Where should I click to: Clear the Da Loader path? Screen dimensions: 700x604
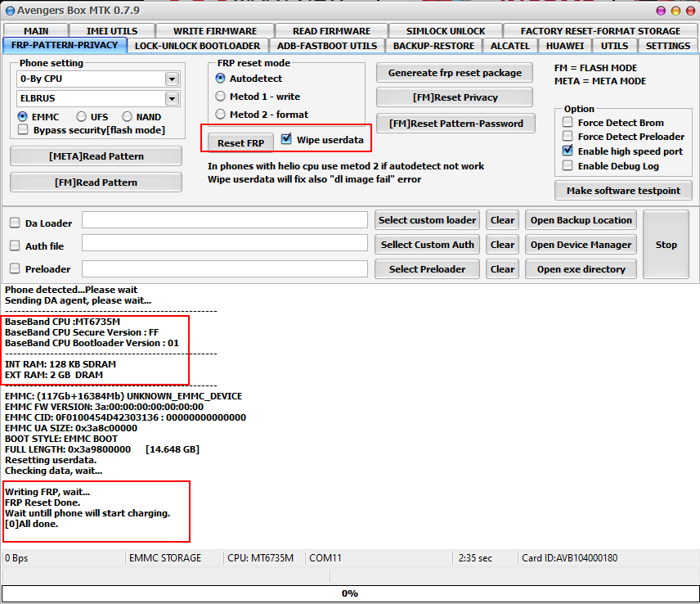(502, 220)
